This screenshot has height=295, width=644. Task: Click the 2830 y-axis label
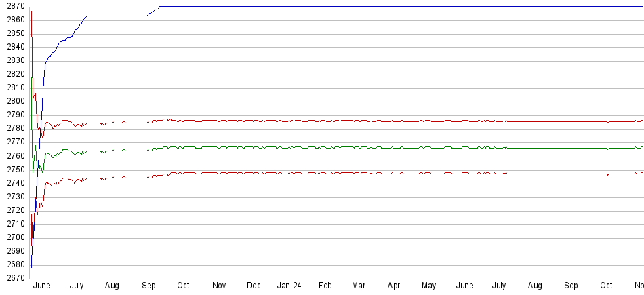point(12,60)
